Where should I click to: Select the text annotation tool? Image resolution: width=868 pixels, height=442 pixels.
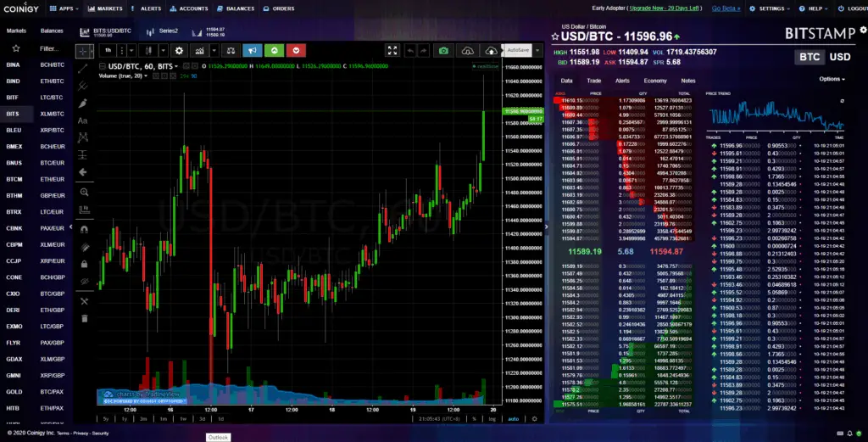coord(83,120)
